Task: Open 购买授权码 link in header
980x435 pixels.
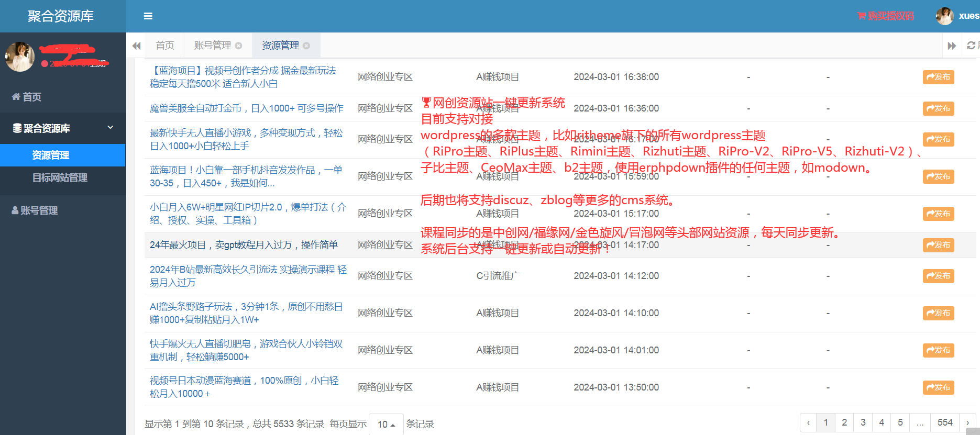Action: (886, 16)
